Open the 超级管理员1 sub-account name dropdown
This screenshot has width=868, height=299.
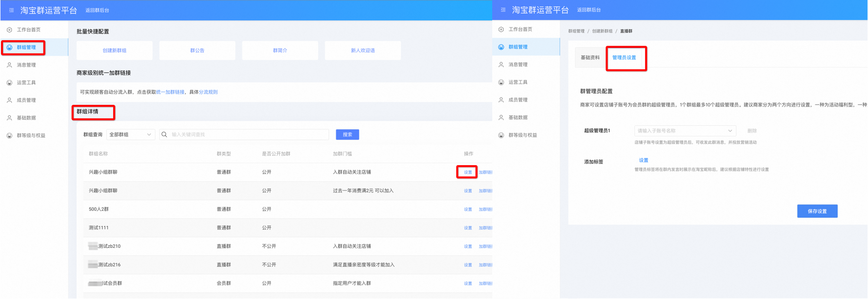pyautogui.click(x=685, y=131)
